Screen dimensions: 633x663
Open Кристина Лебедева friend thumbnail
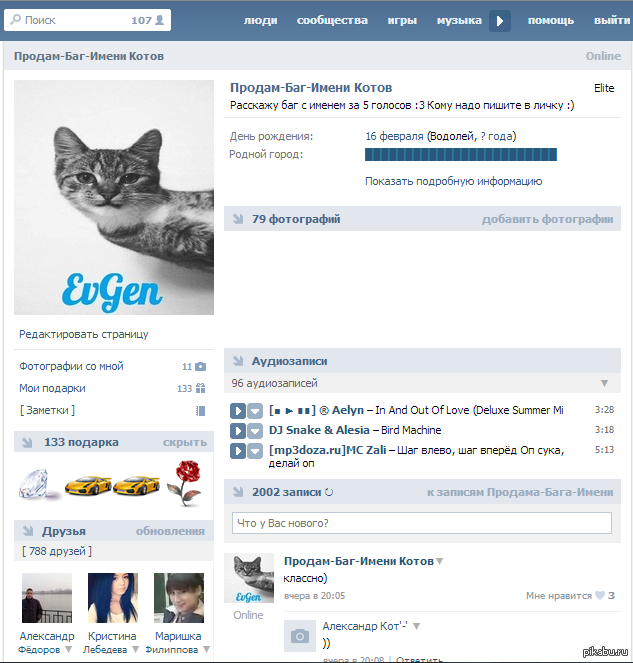[113, 598]
